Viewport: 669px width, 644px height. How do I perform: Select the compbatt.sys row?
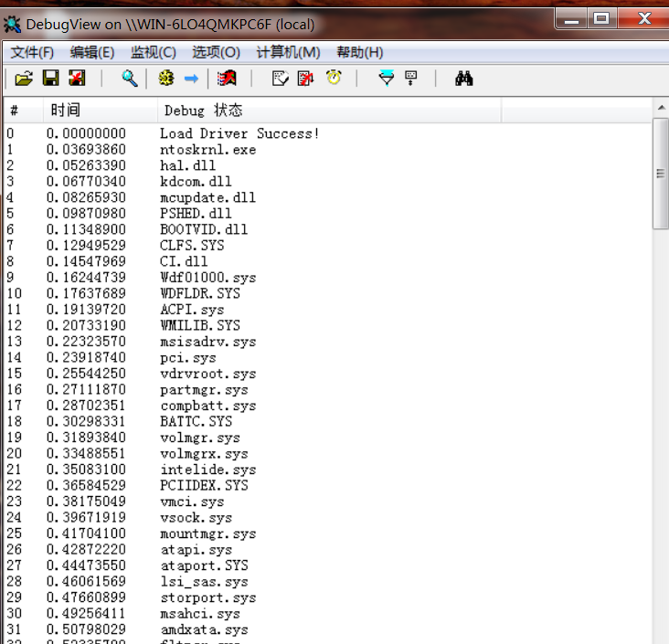pyautogui.click(x=328, y=406)
